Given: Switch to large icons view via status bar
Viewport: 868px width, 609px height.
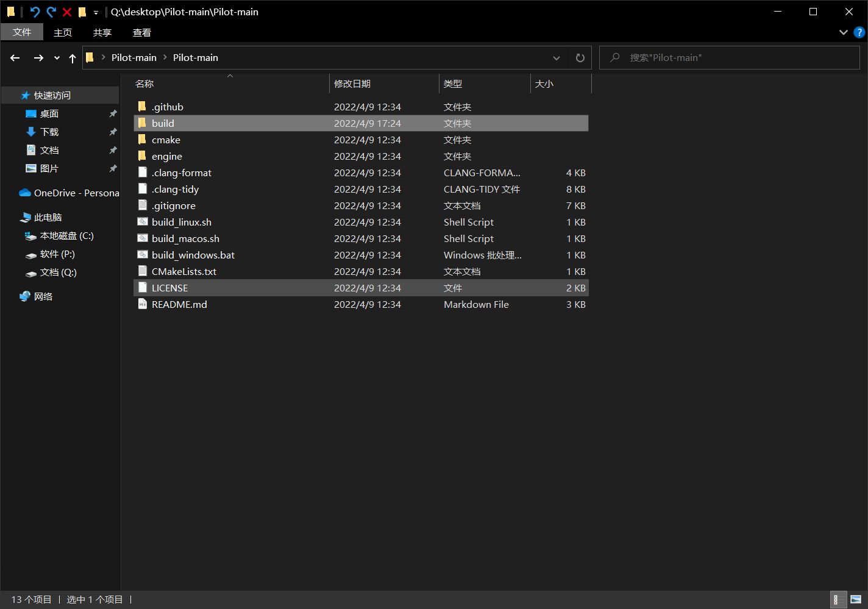Looking at the screenshot, I should 856,600.
